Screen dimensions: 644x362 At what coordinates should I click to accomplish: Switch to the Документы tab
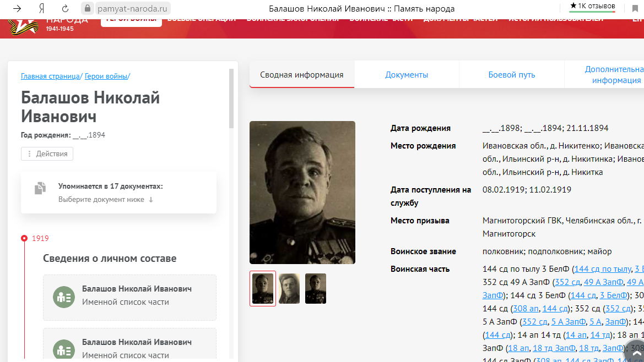coord(407,75)
